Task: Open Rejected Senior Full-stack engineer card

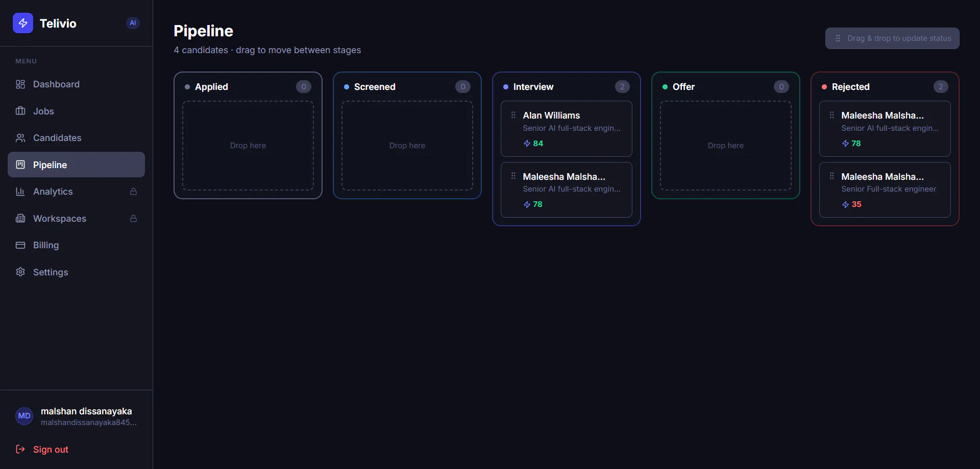Action: coord(885,190)
